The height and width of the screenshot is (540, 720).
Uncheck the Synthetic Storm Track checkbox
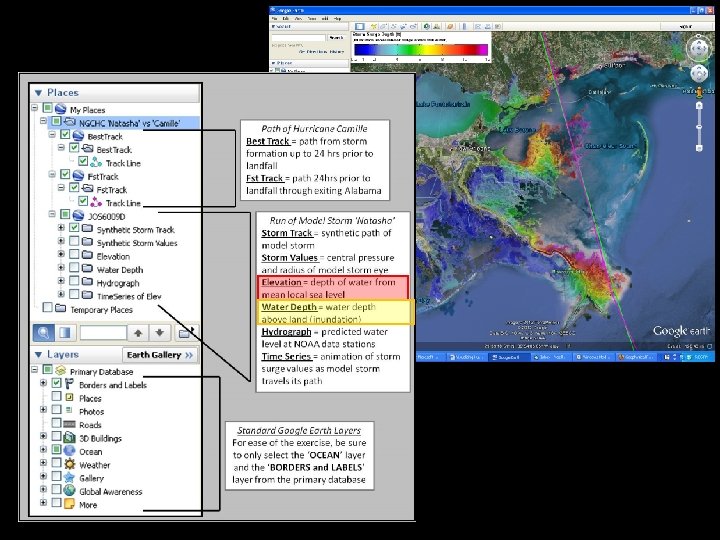tap(74, 228)
